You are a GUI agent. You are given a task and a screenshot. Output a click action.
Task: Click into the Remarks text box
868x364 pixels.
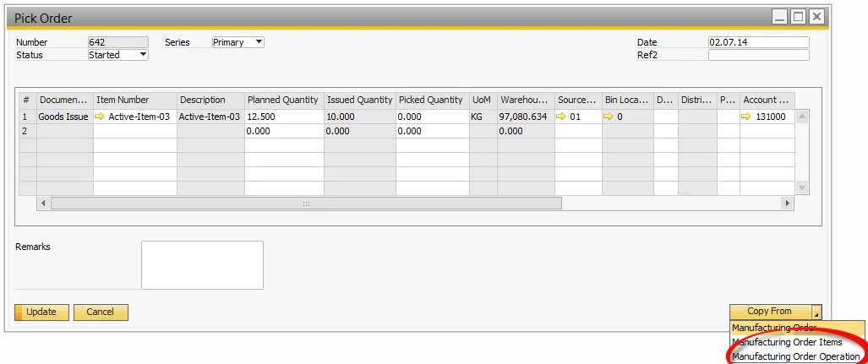point(202,264)
